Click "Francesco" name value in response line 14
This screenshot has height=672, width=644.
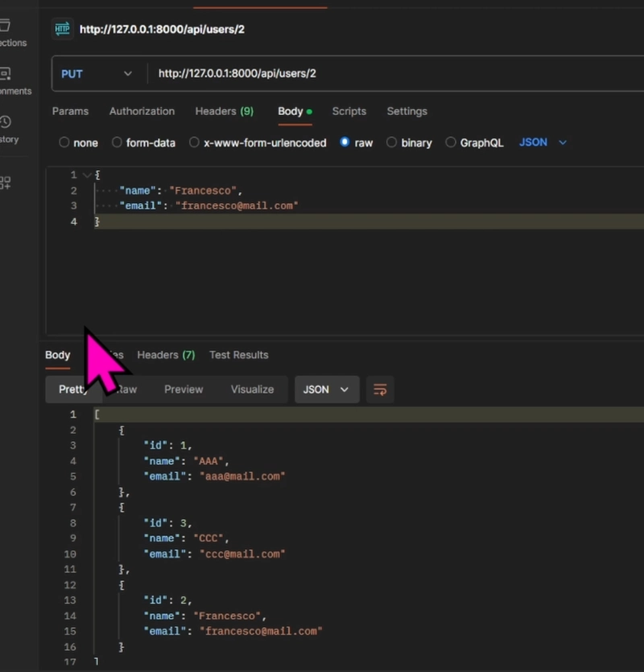point(227,616)
